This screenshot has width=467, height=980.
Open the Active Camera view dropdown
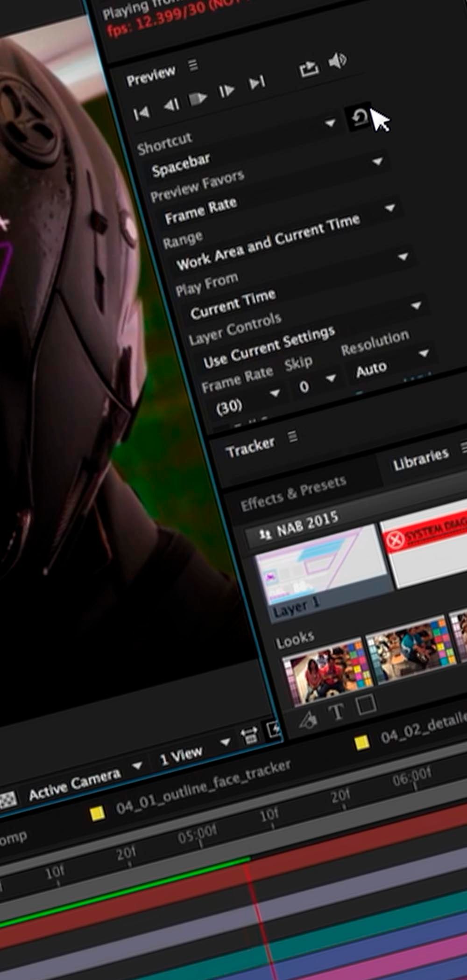pos(137,765)
